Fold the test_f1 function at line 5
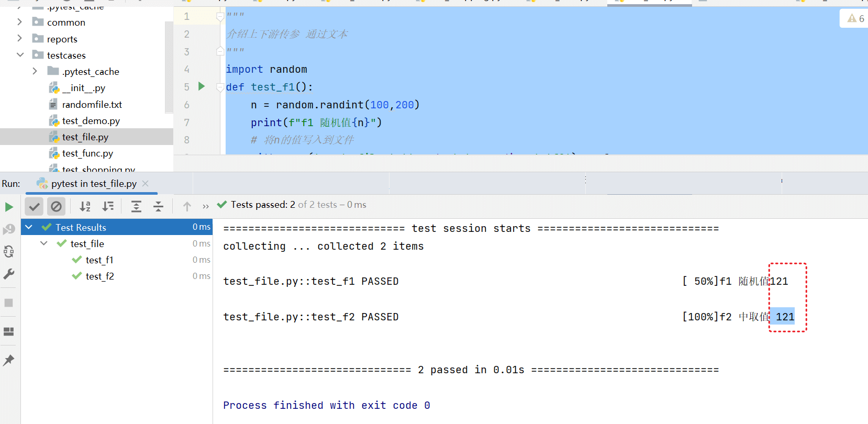Viewport: 868px width, 424px height. click(220, 87)
